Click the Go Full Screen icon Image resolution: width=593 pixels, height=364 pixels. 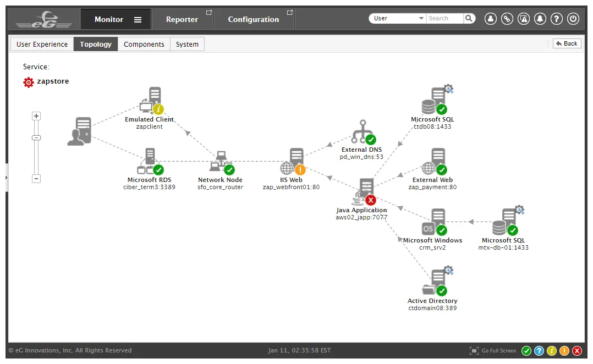pos(474,351)
